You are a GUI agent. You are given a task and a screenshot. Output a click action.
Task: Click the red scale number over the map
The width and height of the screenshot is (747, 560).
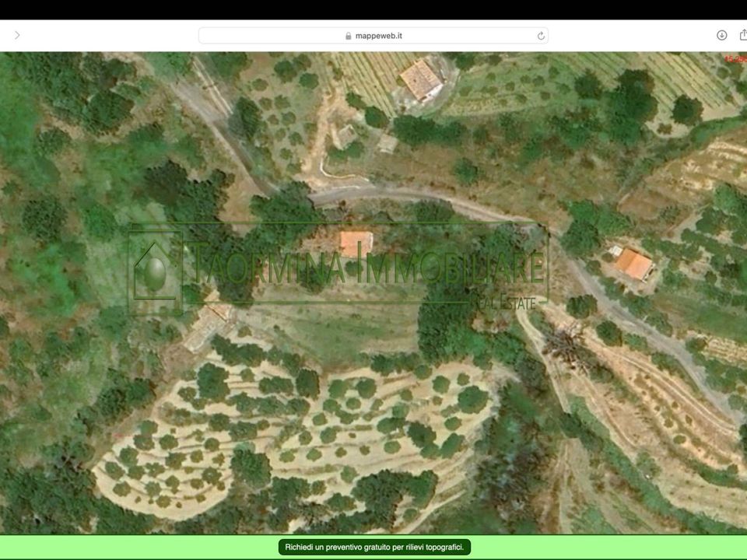point(735,59)
